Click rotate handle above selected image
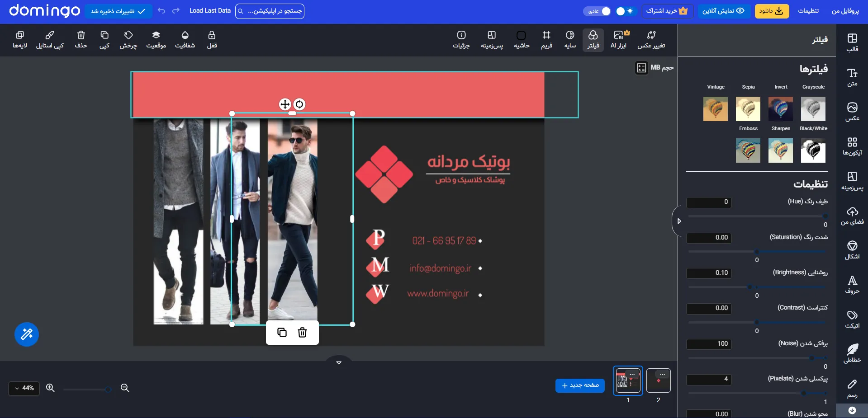Viewport: 868px width, 418px height. (299, 104)
